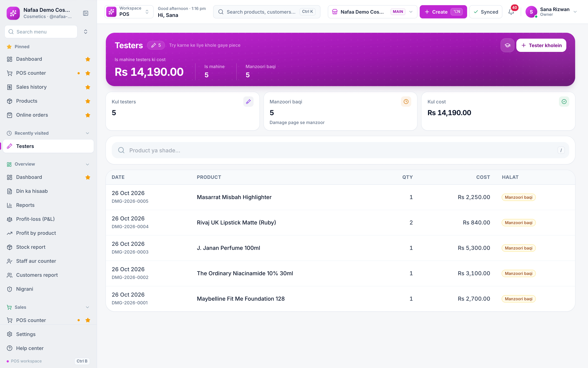Open Staff aur counter

tap(48, 261)
